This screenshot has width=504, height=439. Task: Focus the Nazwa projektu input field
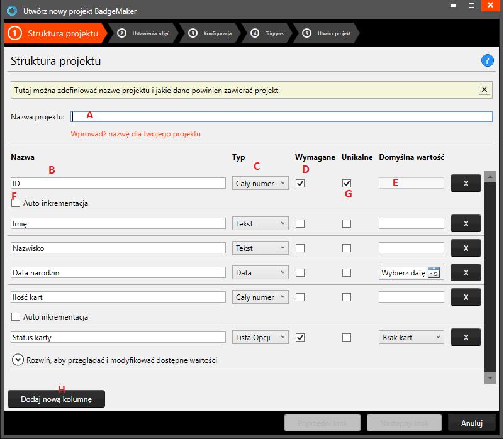click(281, 116)
